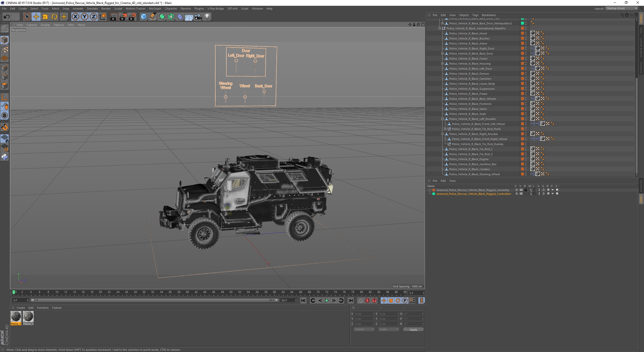Toggle visibility eye of Controllers layer

point(521,194)
